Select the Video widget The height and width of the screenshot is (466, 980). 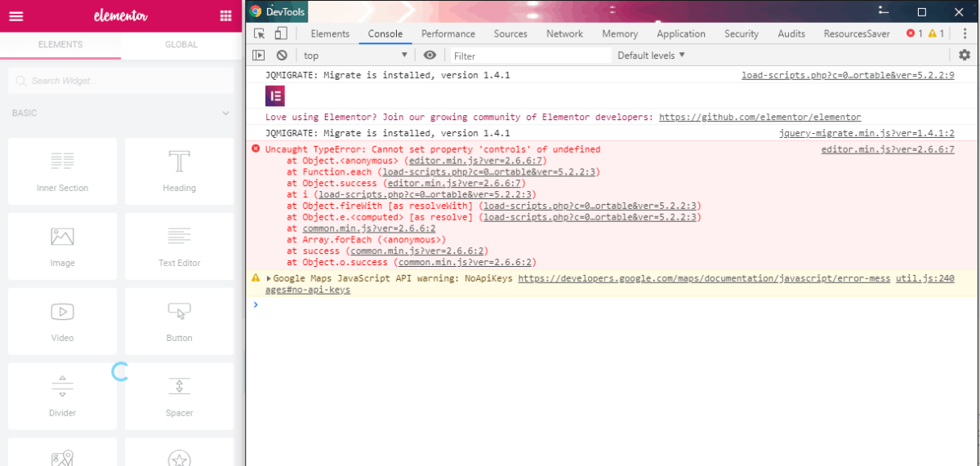[62, 322]
